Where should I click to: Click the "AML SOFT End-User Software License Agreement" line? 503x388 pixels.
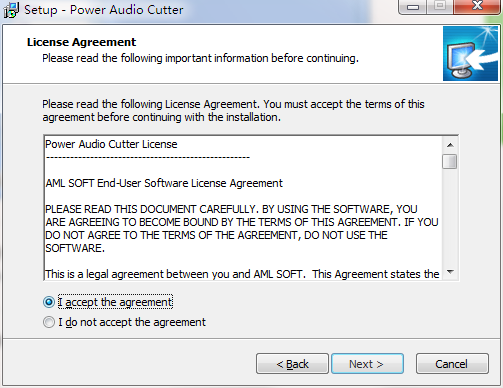click(x=164, y=183)
